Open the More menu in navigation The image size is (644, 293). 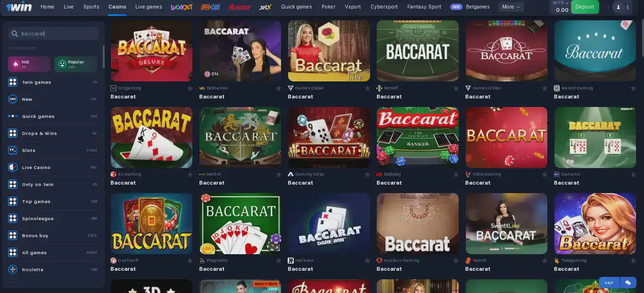(x=511, y=7)
